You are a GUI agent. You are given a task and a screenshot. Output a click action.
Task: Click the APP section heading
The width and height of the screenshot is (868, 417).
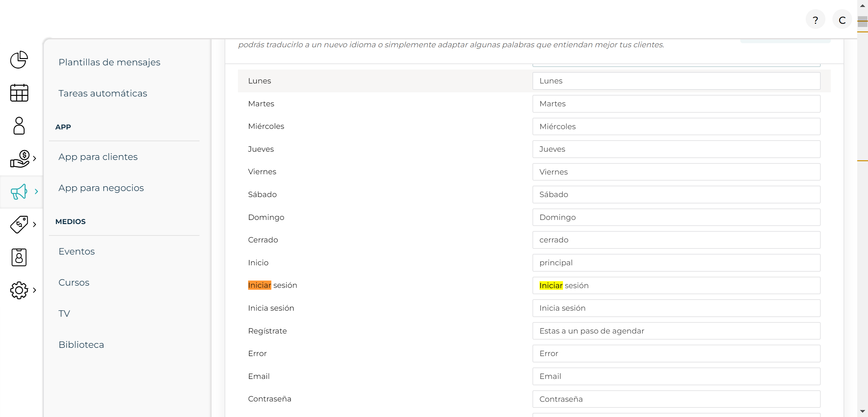63,127
